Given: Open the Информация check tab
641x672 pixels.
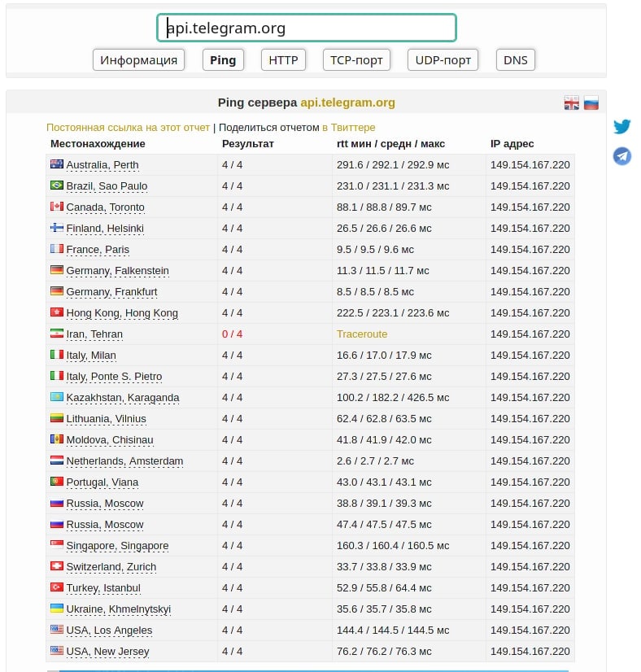Looking at the screenshot, I should pos(138,60).
